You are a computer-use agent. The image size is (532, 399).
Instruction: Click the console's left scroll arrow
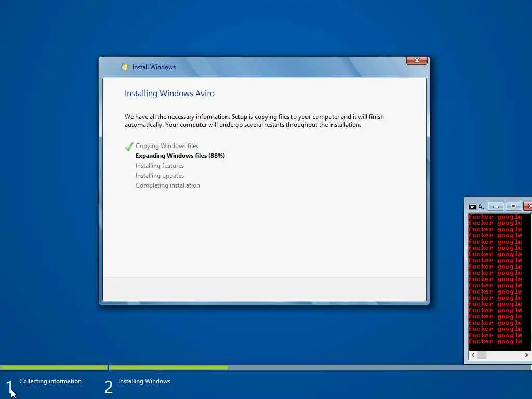pyautogui.click(x=473, y=355)
